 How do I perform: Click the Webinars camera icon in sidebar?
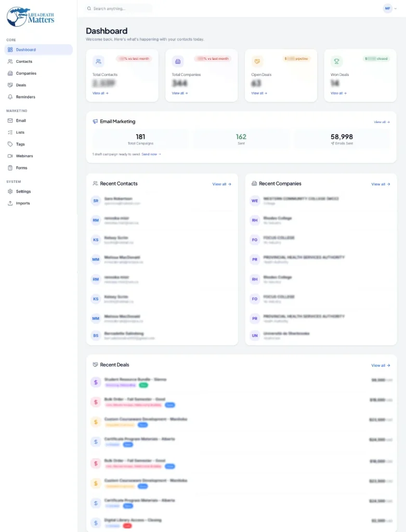pyautogui.click(x=10, y=156)
